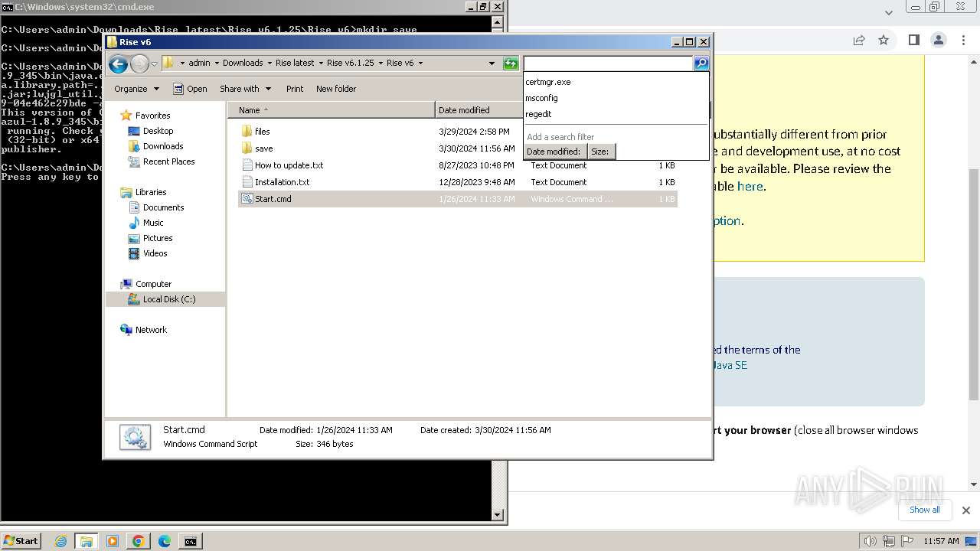Click the search magnifier icon
980x551 pixels.
701,64
